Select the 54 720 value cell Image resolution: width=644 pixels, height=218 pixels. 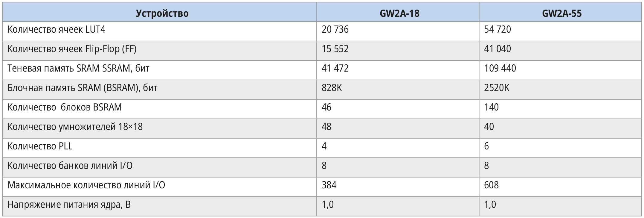(x=498, y=30)
